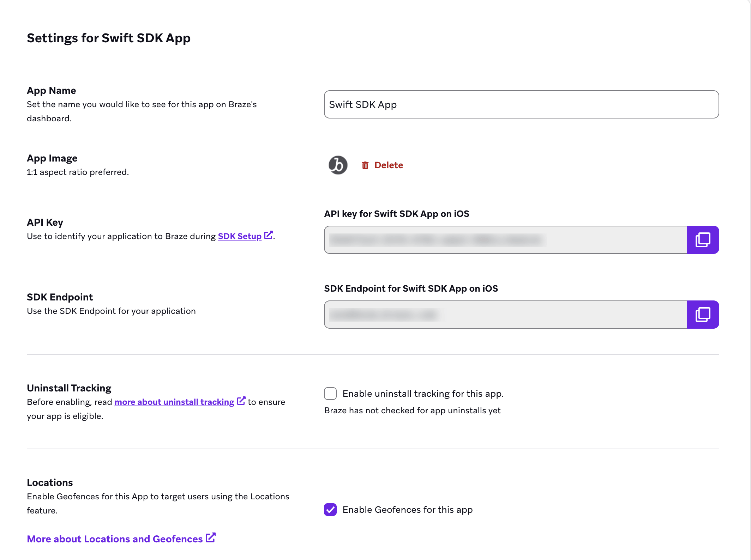The width and height of the screenshot is (751, 560).
Task: Click external-link icon after SDK Setup
Action: (x=269, y=235)
